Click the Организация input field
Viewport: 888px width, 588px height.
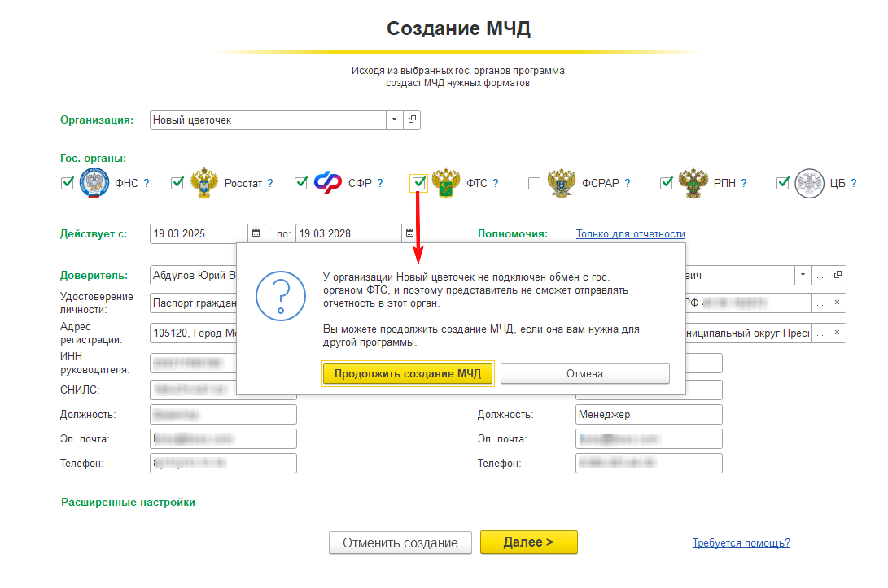click(269, 120)
